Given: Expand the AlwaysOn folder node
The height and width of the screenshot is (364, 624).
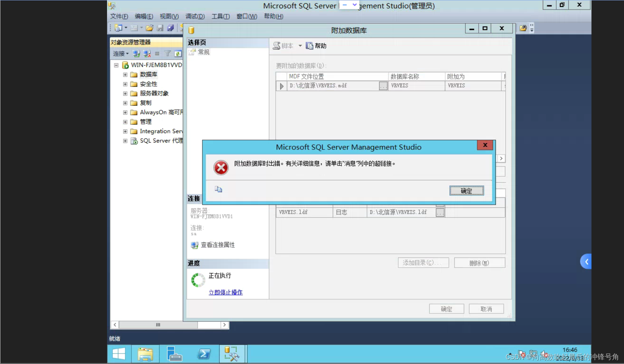Looking at the screenshot, I should (125, 112).
